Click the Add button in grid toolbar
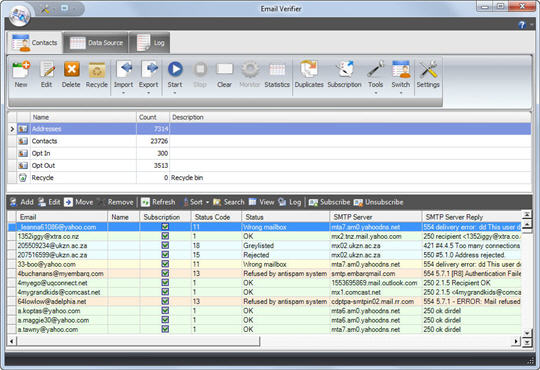 pos(21,202)
